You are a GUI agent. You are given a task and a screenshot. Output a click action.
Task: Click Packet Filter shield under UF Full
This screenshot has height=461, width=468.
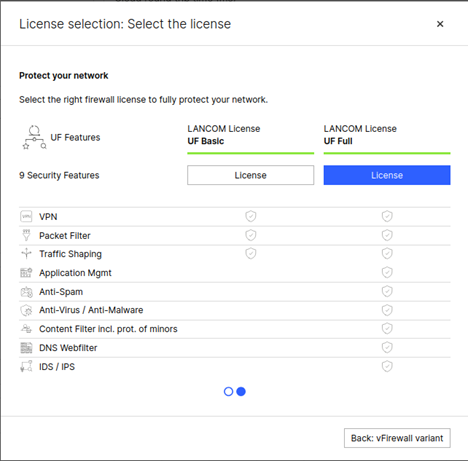(x=387, y=235)
